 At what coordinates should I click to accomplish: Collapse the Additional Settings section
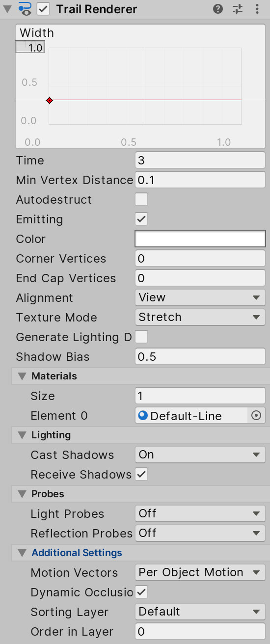pyautogui.click(x=22, y=553)
